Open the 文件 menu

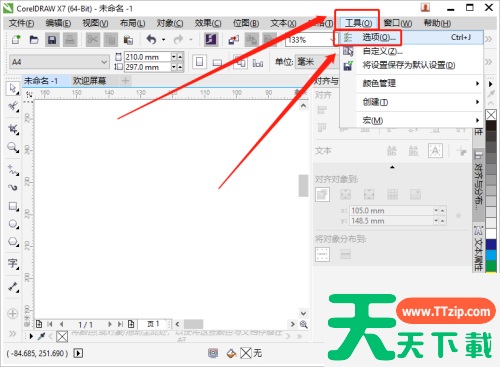click(22, 23)
